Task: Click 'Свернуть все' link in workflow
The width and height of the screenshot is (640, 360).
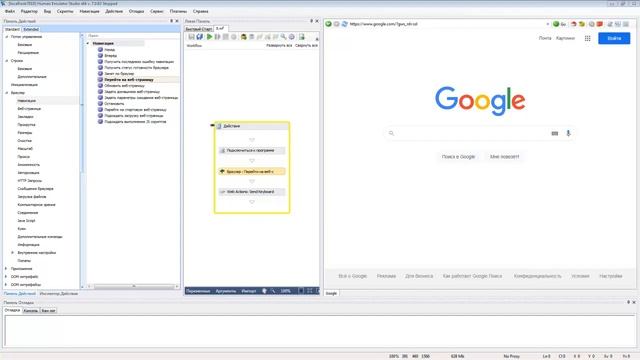Action: pyautogui.click(x=306, y=46)
